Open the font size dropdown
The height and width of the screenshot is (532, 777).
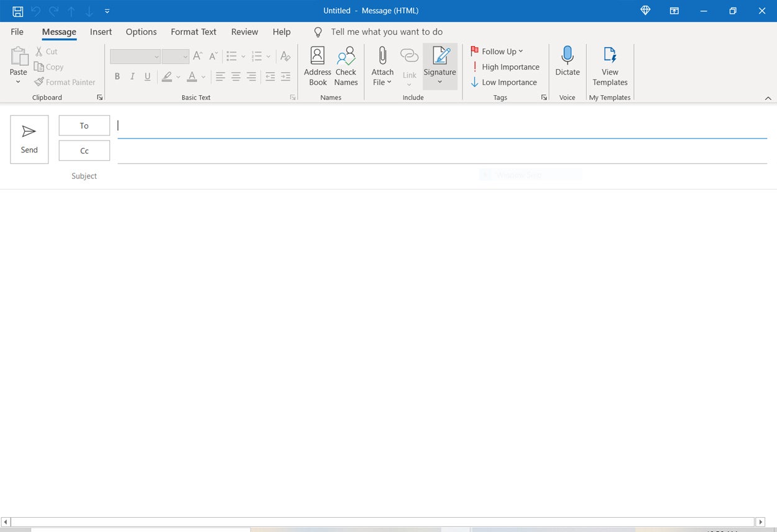click(x=175, y=57)
